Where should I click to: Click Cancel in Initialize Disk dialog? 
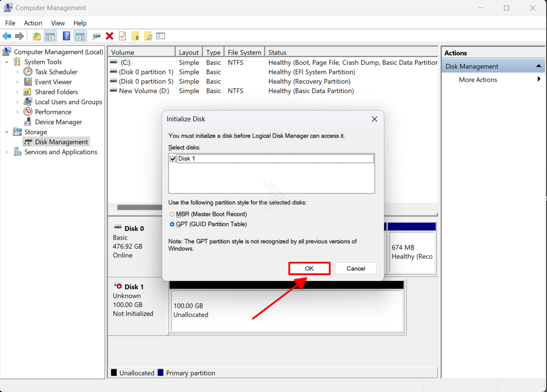tap(355, 268)
